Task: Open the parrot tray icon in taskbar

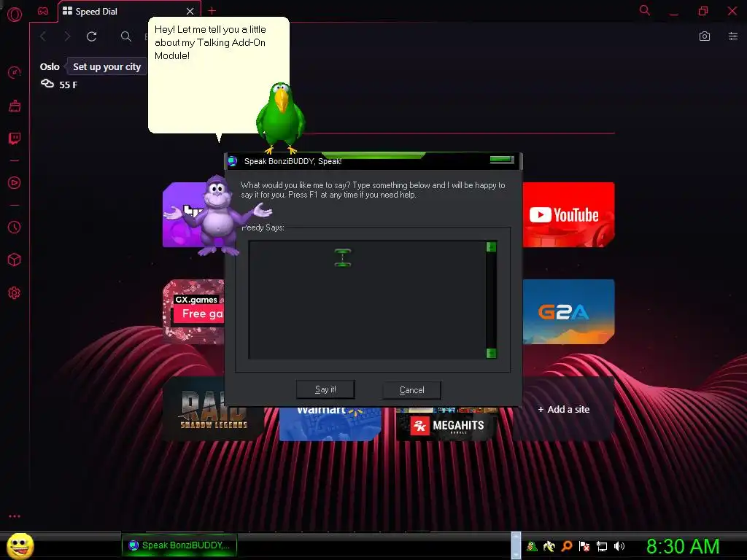Action: tap(532, 546)
